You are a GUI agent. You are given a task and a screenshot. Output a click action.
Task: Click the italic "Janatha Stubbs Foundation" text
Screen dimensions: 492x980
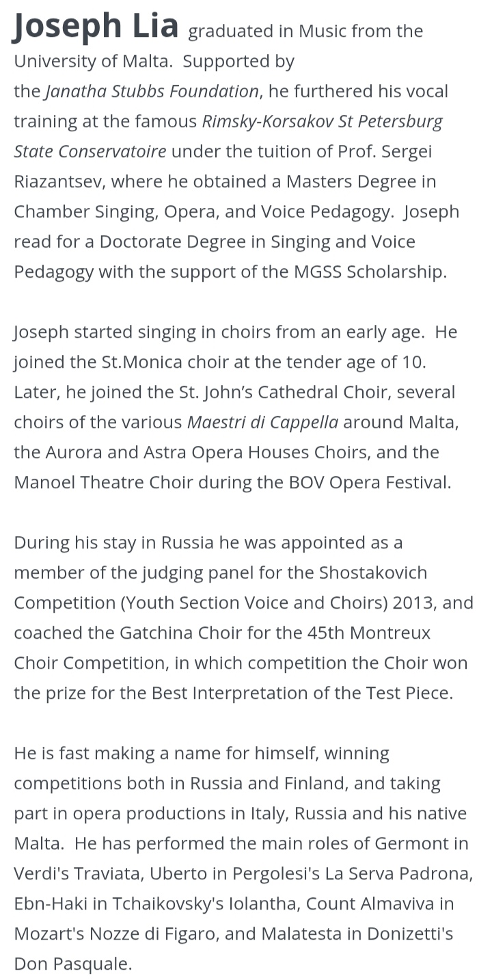click(152, 91)
